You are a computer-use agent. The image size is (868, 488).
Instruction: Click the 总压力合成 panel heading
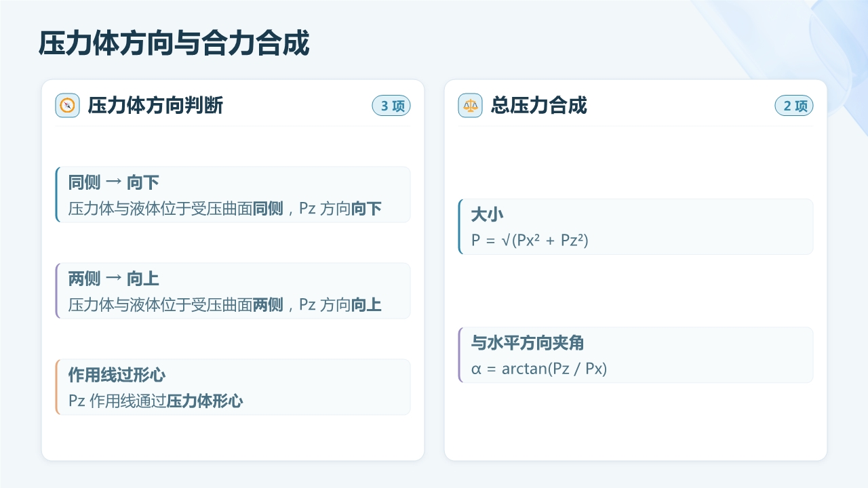pyautogui.click(x=539, y=106)
